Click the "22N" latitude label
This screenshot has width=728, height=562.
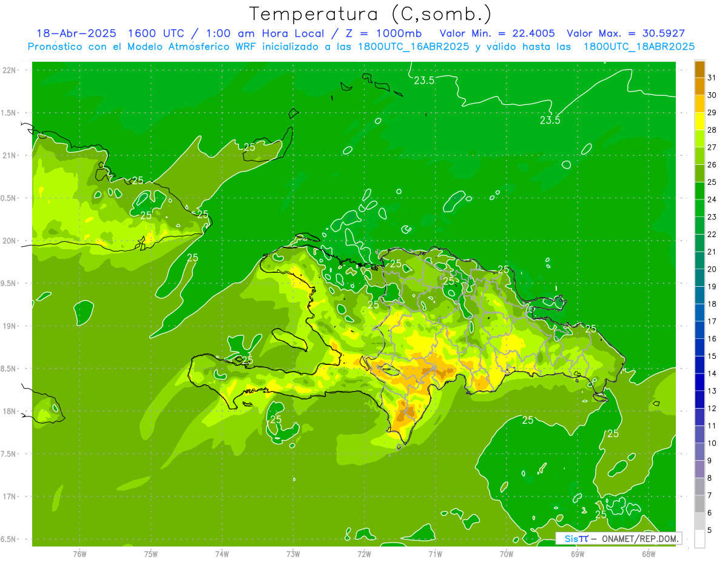[10, 70]
